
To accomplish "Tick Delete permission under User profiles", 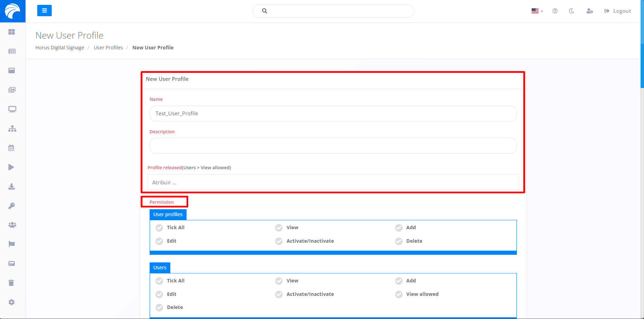I will coord(399,241).
